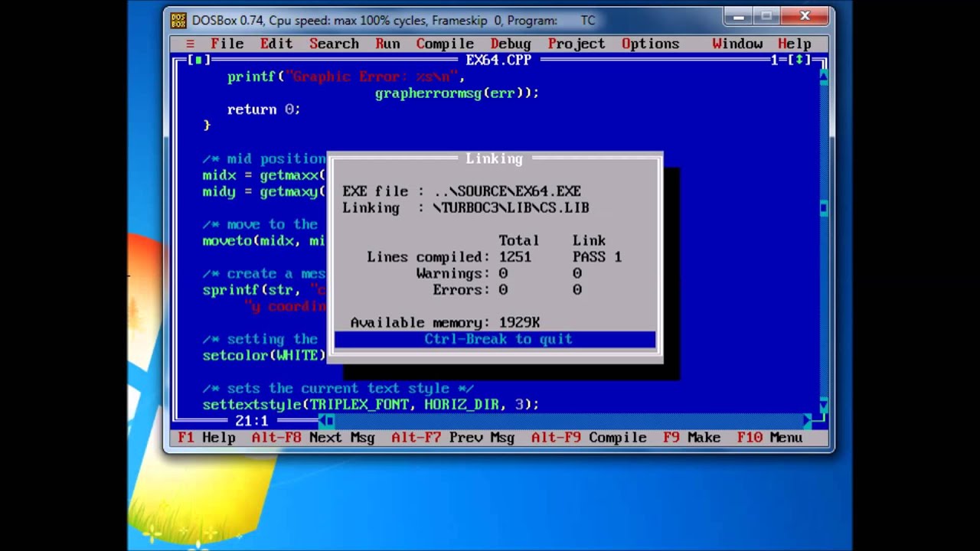Click the horizontal scrollbar right arrow
Viewport: 980px width, 551px height.
click(807, 420)
